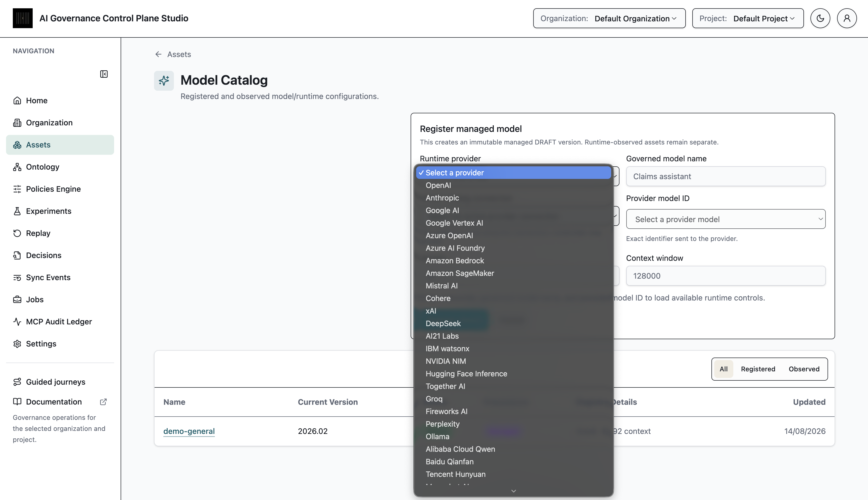The width and height of the screenshot is (868, 500).
Task: Open the Organization selector dropdown
Action: 609,18
